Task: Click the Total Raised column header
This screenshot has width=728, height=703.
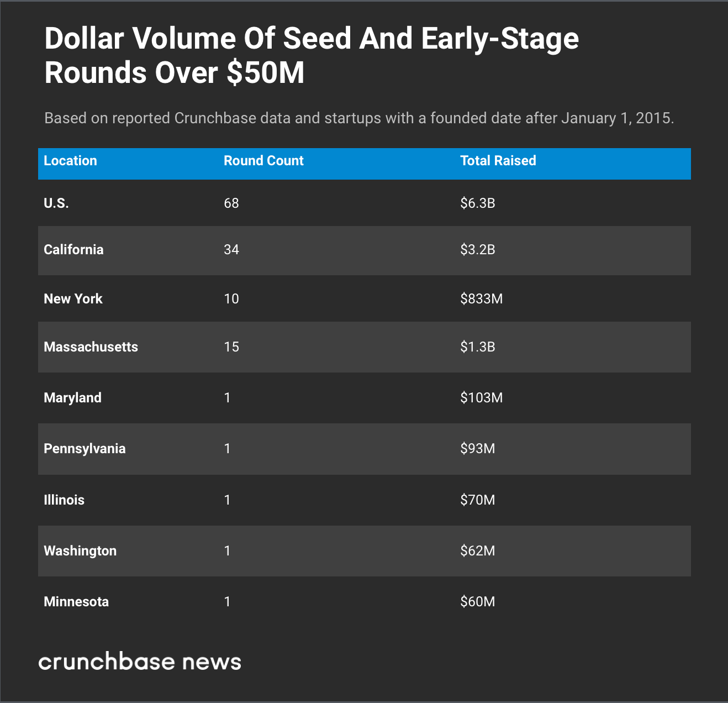Action: pos(498,161)
